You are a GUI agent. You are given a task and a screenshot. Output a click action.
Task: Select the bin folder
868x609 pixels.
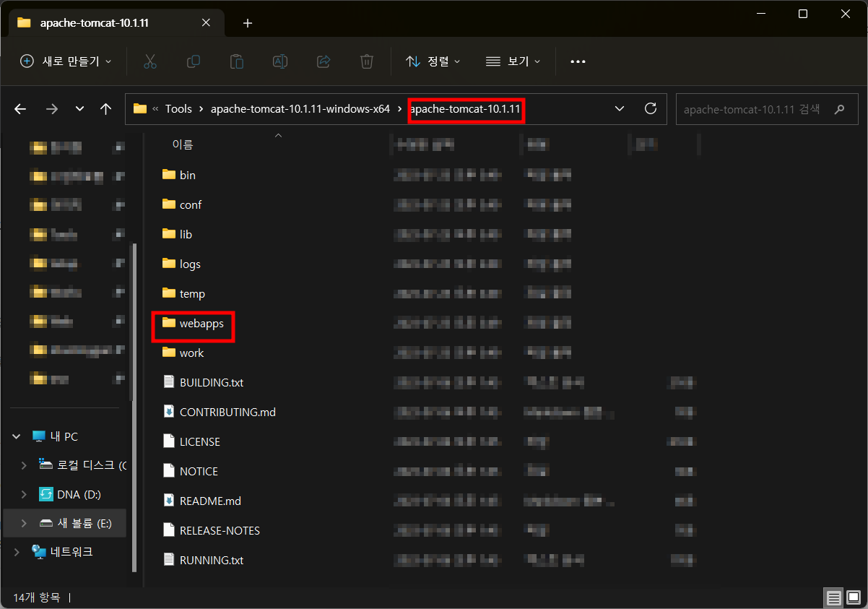pos(180,175)
